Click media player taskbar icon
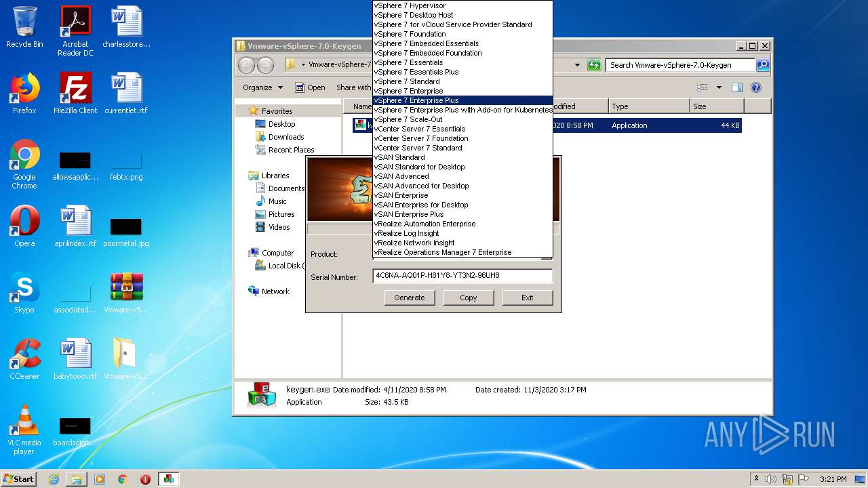The height and width of the screenshot is (488, 868). (x=100, y=479)
